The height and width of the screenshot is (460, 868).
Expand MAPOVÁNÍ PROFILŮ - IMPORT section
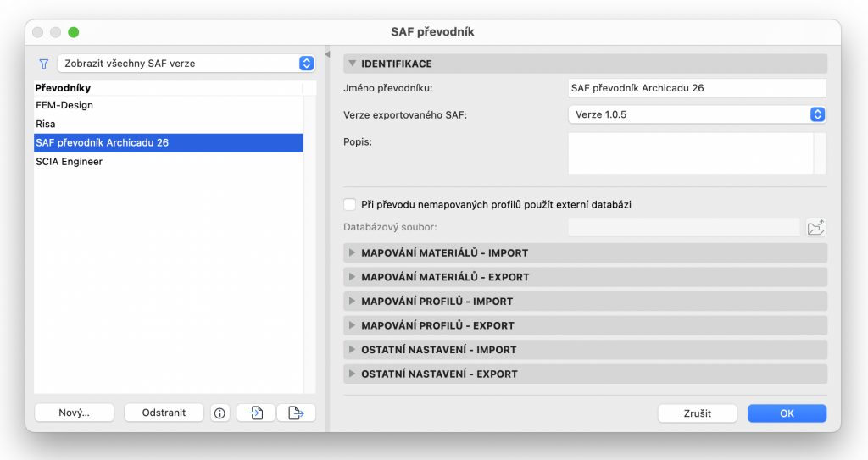pos(585,302)
